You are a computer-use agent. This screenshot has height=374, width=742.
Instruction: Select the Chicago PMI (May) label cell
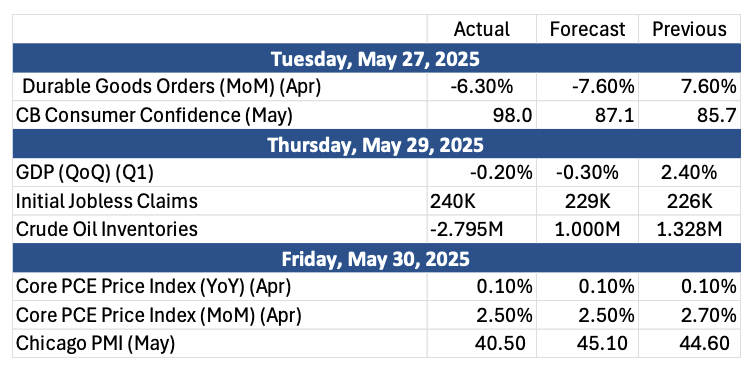pyautogui.click(x=220, y=344)
